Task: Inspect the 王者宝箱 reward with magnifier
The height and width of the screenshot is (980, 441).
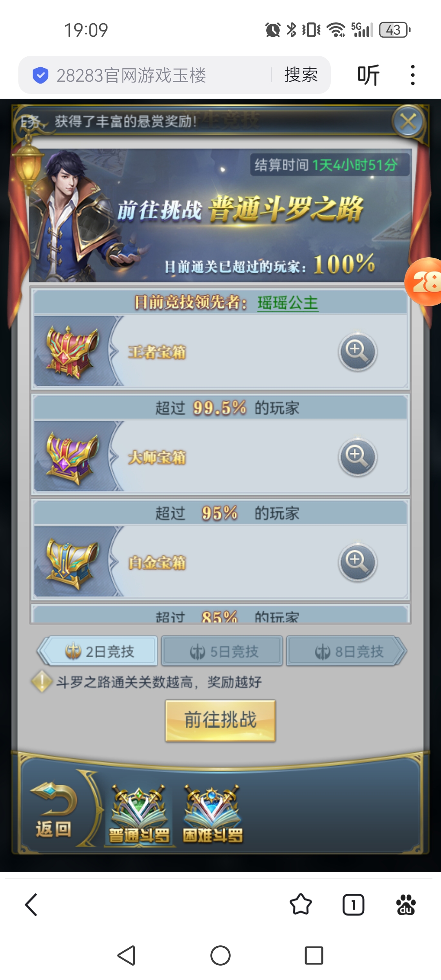Action: click(x=357, y=352)
